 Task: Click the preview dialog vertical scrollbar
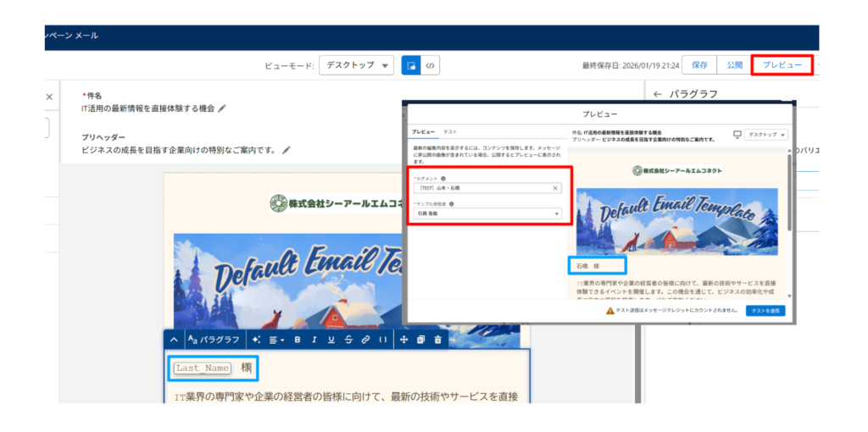click(x=789, y=192)
